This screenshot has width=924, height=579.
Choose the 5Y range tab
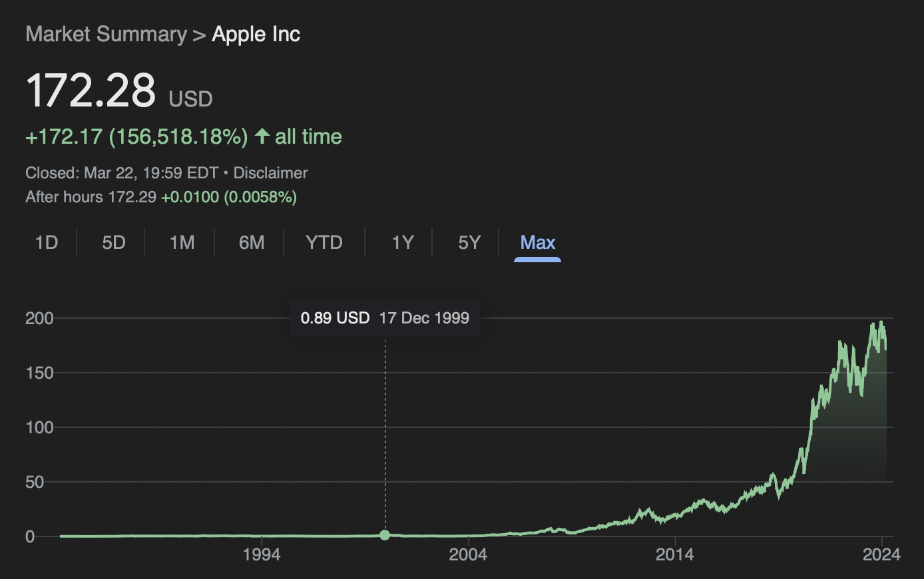pos(469,243)
